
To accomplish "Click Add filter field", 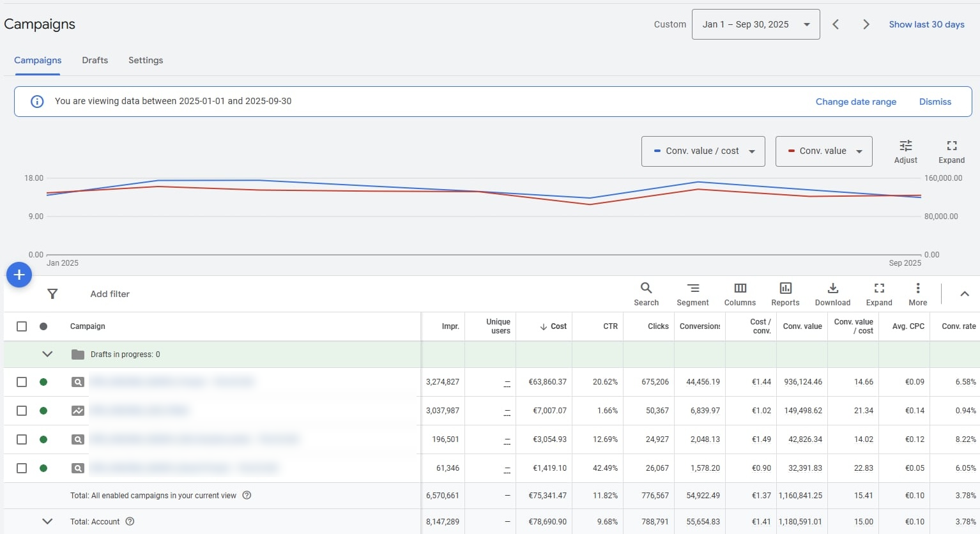I will click(110, 294).
